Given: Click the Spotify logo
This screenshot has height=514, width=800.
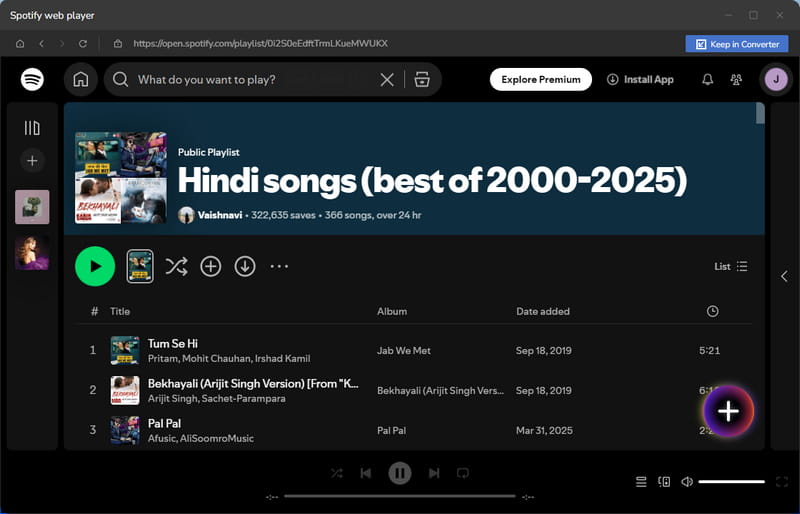Looking at the screenshot, I should point(32,79).
